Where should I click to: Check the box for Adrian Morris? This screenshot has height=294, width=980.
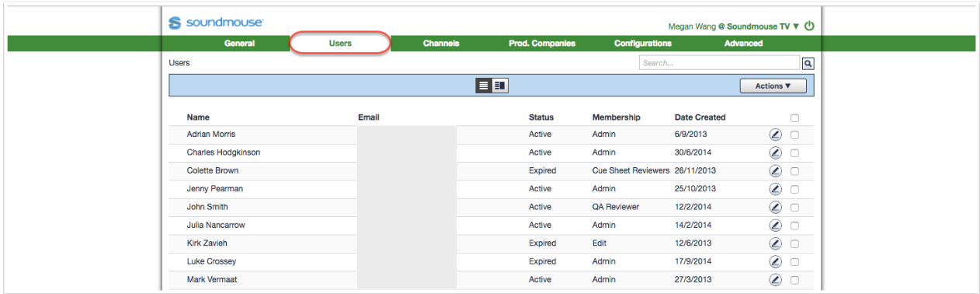[x=794, y=135]
